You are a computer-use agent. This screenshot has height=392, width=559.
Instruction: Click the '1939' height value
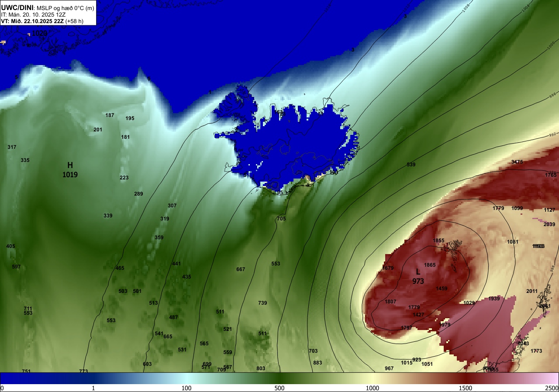[x=494, y=299]
